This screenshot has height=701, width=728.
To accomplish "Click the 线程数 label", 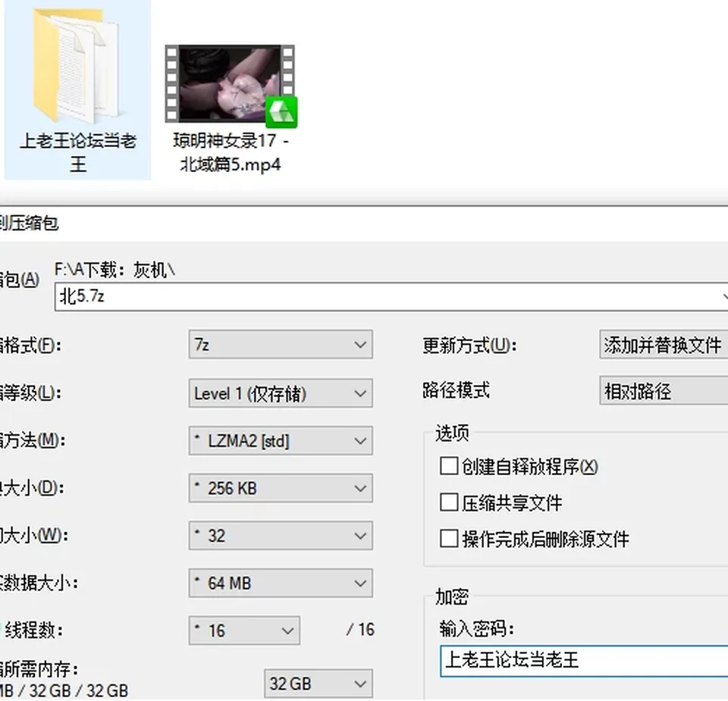I will pyautogui.click(x=34, y=631).
